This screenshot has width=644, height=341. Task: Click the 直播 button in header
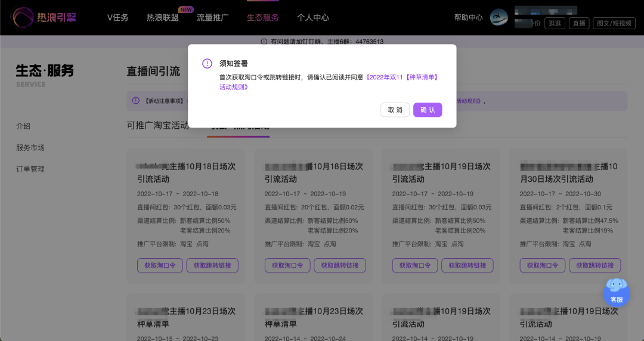click(x=579, y=23)
